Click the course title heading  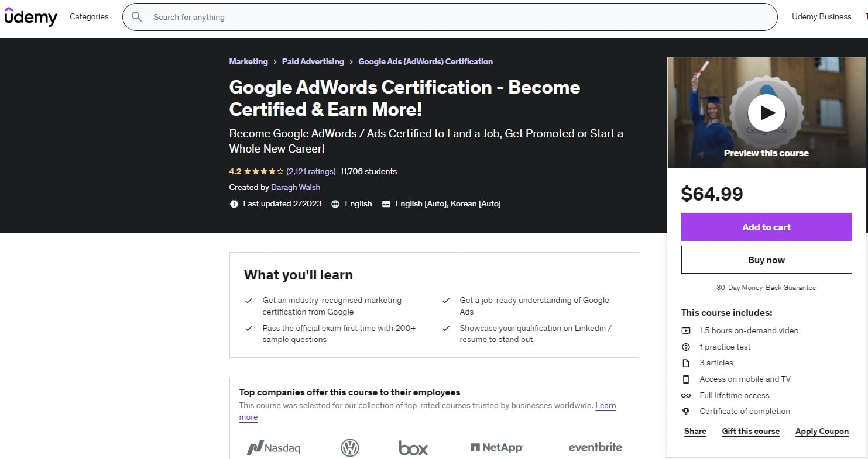pyautogui.click(x=404, y=98)
